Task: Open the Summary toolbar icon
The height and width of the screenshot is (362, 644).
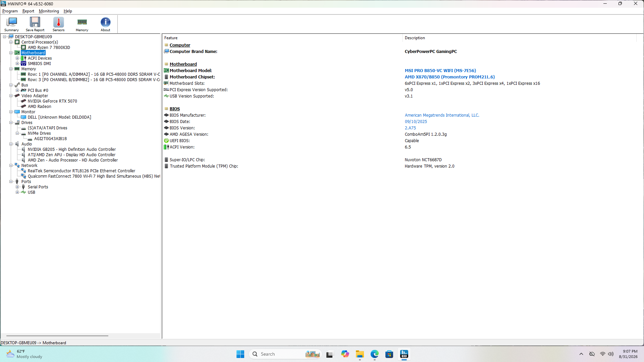Action: 11,24
